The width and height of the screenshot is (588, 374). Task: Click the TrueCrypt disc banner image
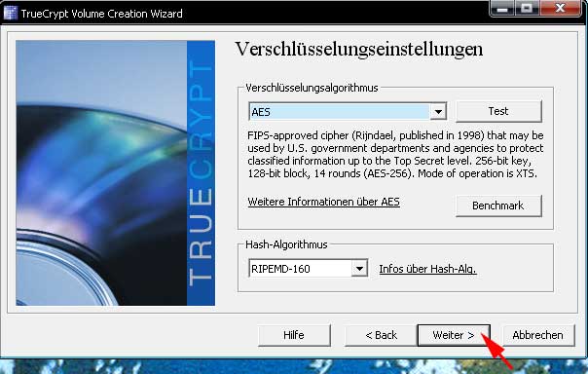115,173
